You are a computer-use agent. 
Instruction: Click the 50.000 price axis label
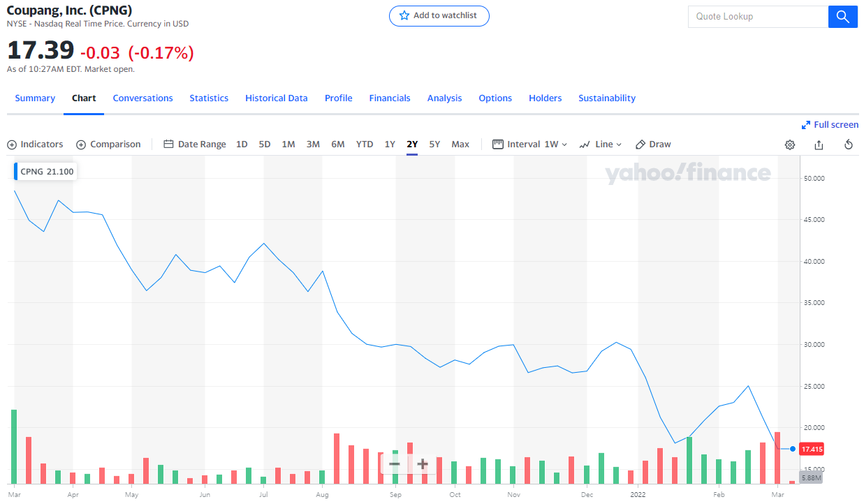click(814, 178)
